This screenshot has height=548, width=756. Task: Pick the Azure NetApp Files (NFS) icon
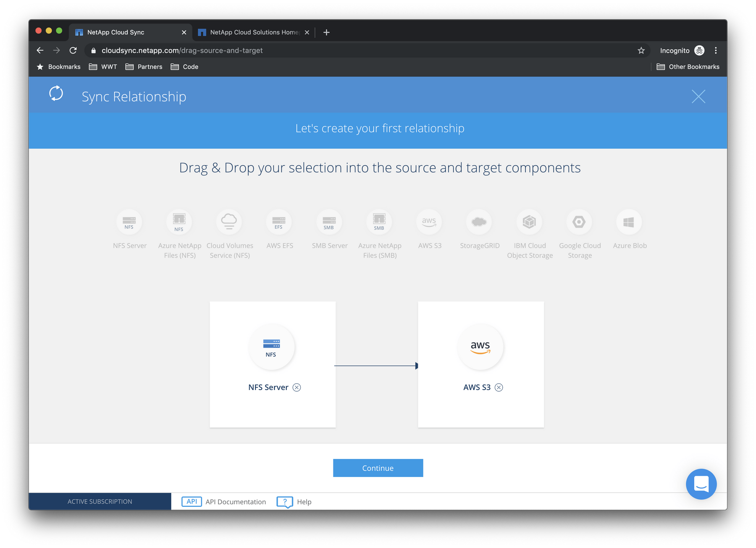(179, 221)
